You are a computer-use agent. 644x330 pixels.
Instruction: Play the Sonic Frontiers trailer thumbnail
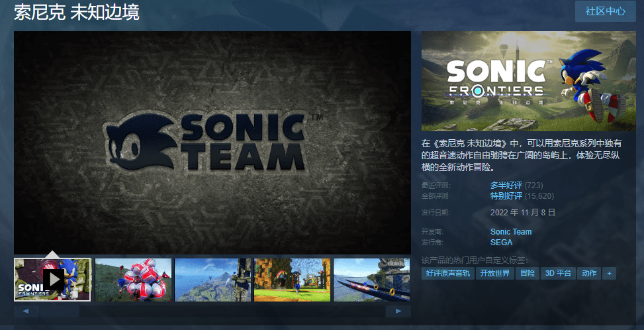click(52, 280)
